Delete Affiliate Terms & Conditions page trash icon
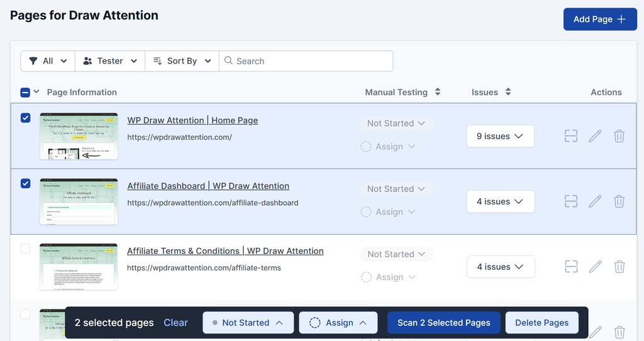644x341 pixels. point(619,267)
